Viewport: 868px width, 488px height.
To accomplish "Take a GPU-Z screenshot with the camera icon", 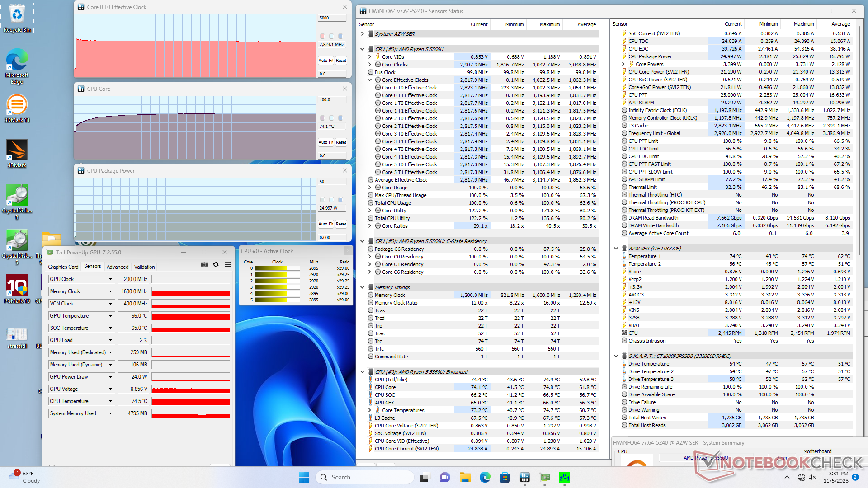I will pos(204,265).
